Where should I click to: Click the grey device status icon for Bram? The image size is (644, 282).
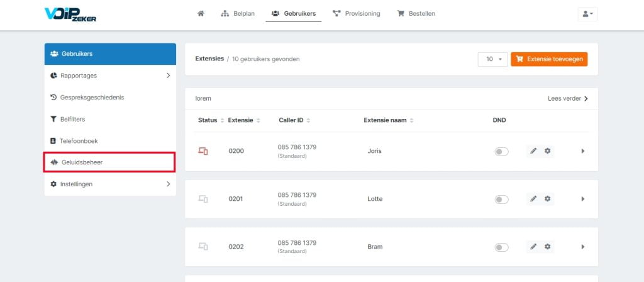click(203, 247)
